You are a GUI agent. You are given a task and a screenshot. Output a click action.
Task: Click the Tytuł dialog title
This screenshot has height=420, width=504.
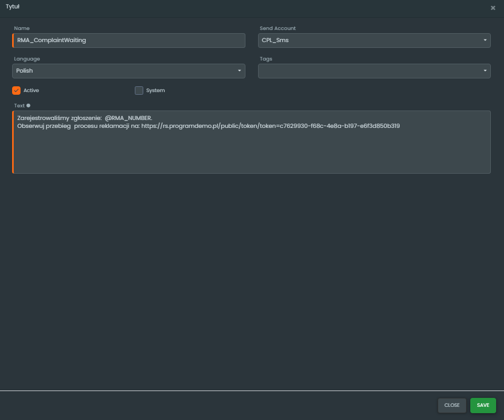[13, 7]
